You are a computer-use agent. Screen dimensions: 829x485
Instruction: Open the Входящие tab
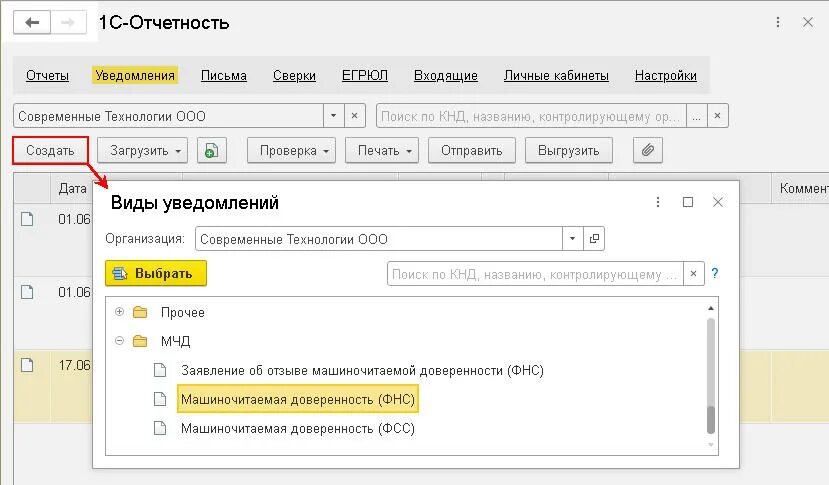[446, 76]
